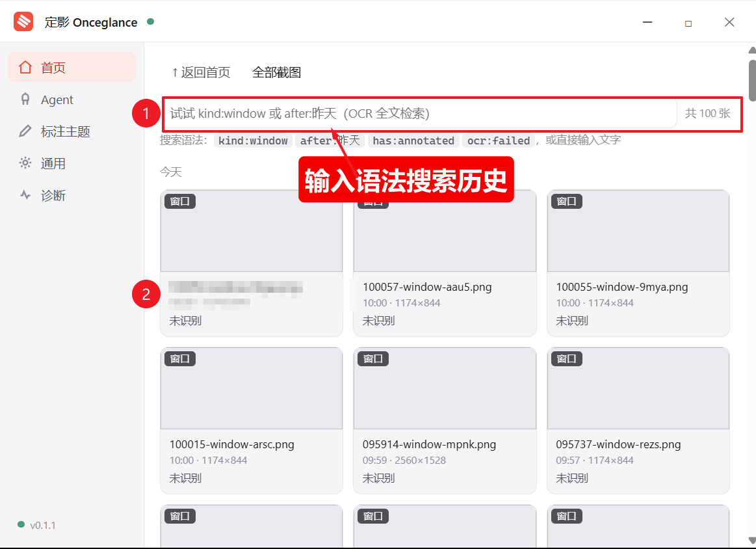Viewport: 756px width, 549px height.
Task: Open the 首页 sidebar item
Action: (x=72, y=67)
